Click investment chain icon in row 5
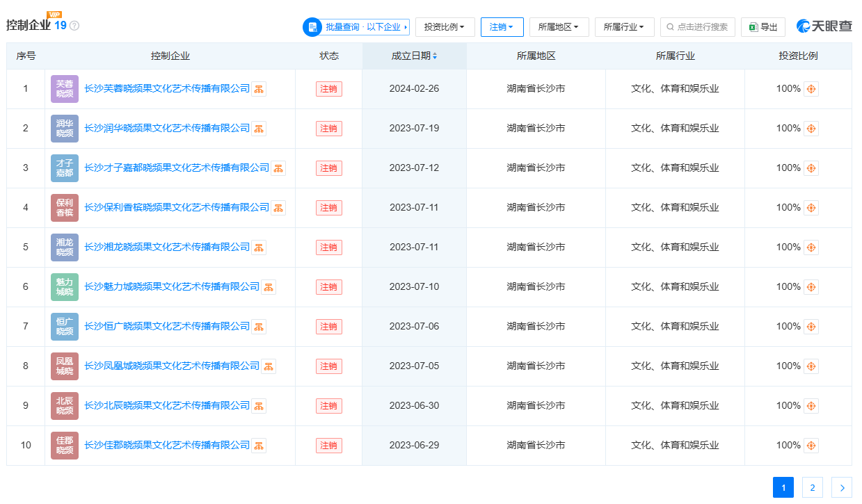The width and height of the screenshot is (862, 504). tap(811, 247)
